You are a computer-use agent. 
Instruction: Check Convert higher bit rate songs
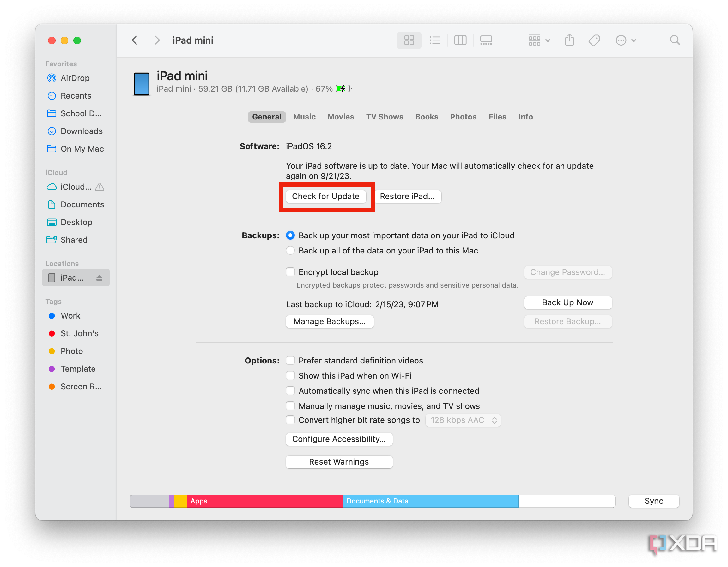290,420
